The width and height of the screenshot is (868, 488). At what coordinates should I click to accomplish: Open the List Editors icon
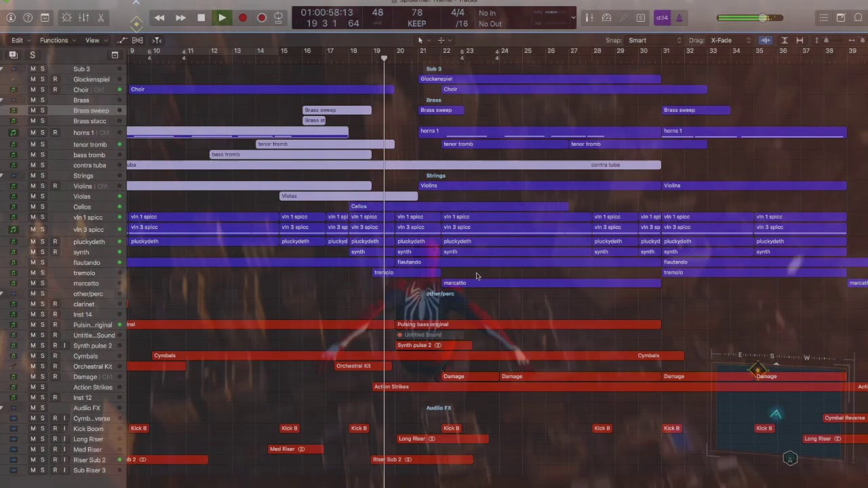coord(823,18)
